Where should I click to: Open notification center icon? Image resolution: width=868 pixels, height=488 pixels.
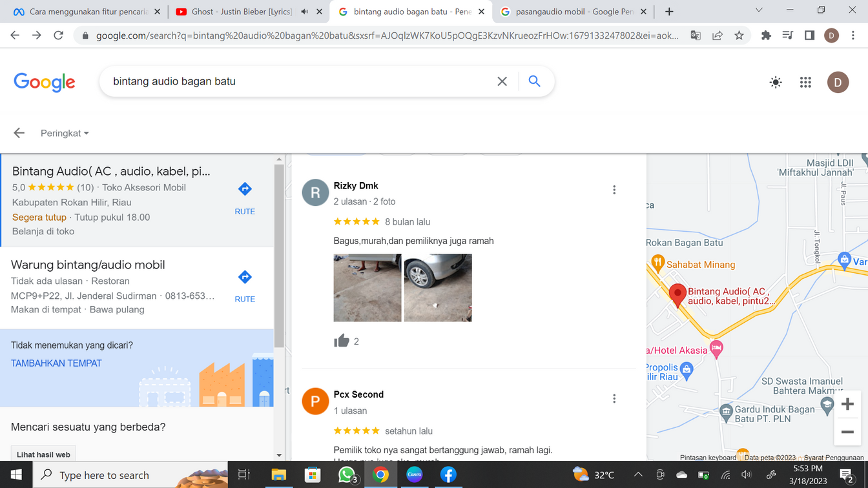coord(847,476)
